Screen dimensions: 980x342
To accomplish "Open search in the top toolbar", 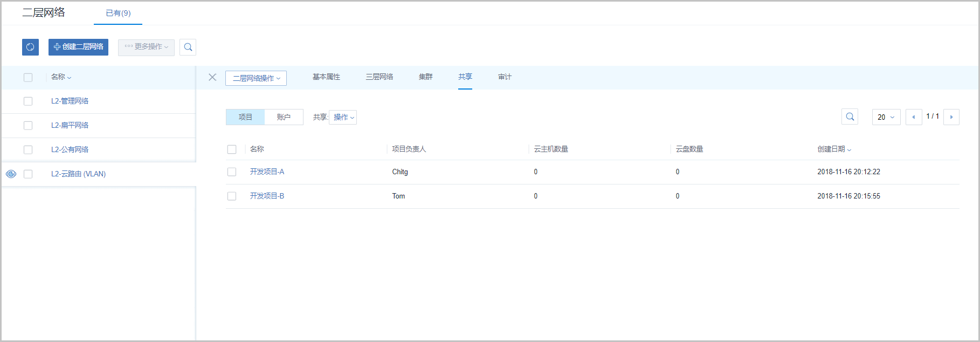I will (188, 47).
